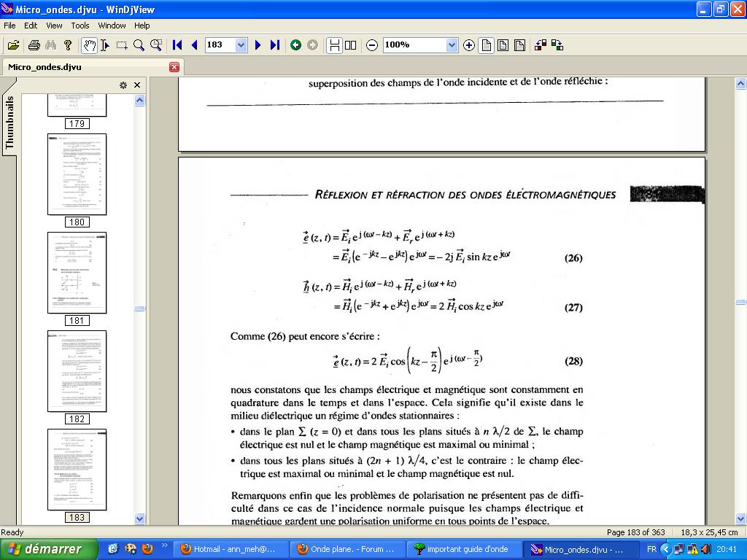Click the démarrer Start button
This screenshot has width=747, height=560.
point(49,549)
